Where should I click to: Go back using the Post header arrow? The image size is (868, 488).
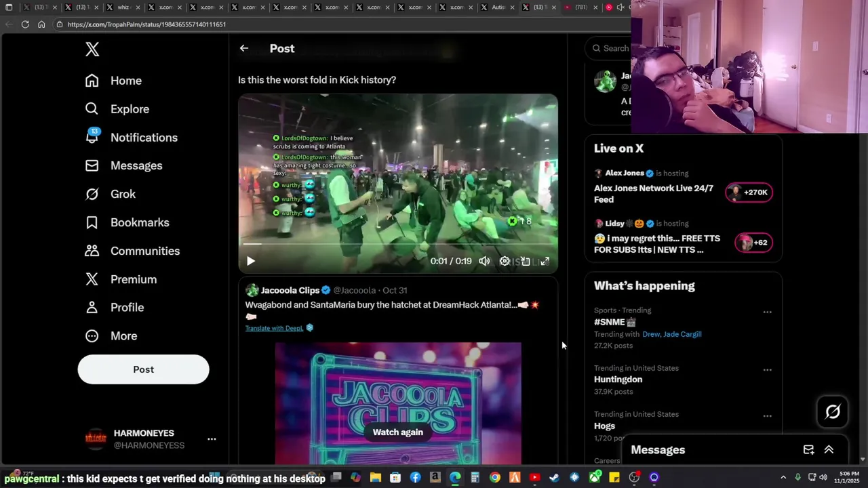(244, 48)
